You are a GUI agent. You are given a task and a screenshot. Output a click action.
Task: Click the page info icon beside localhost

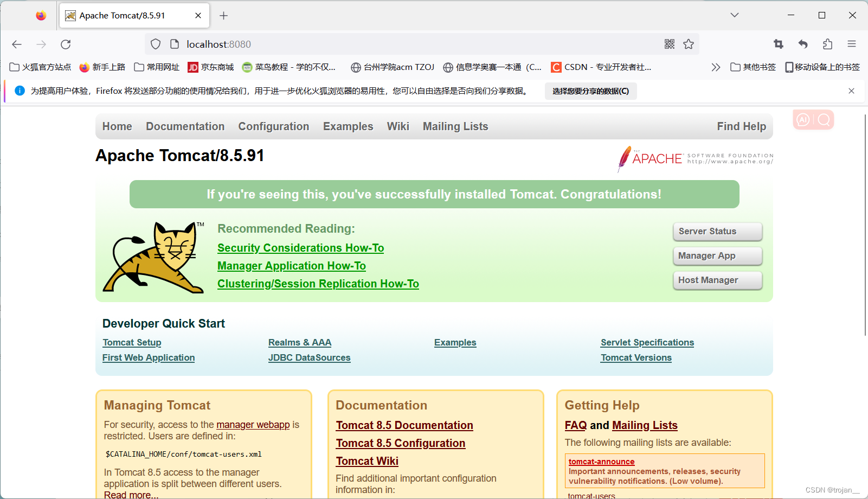pos(175,44)
